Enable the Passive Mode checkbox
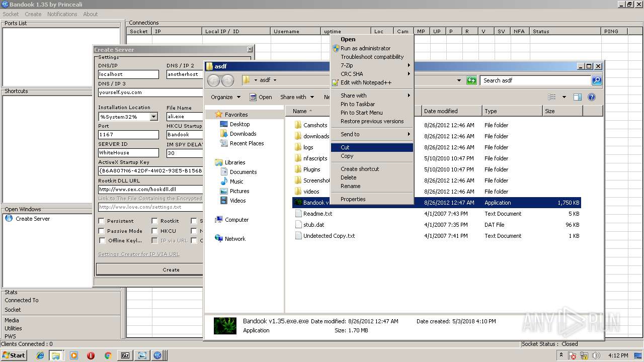The width and height of the screenshot is (644, 362). pos(102,231)
